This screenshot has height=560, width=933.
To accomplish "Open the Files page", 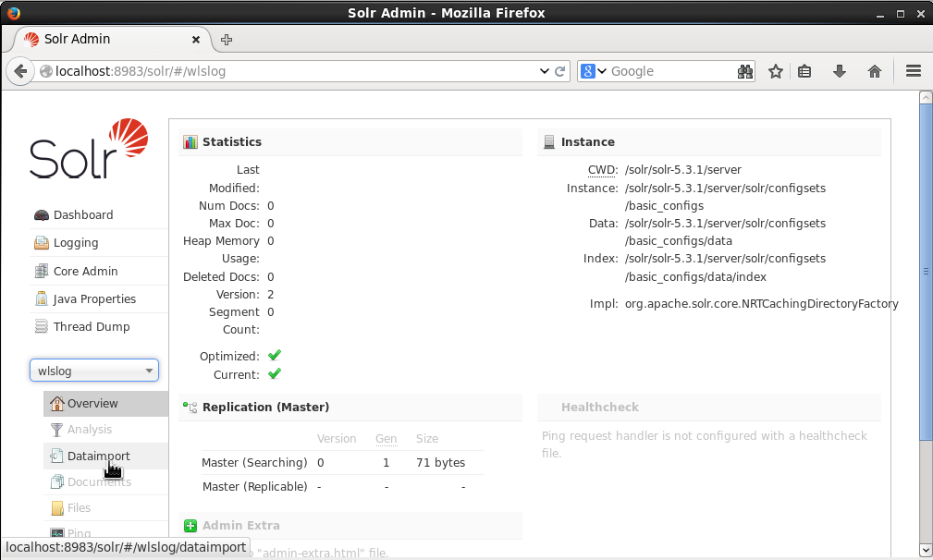I will (79, 507).
